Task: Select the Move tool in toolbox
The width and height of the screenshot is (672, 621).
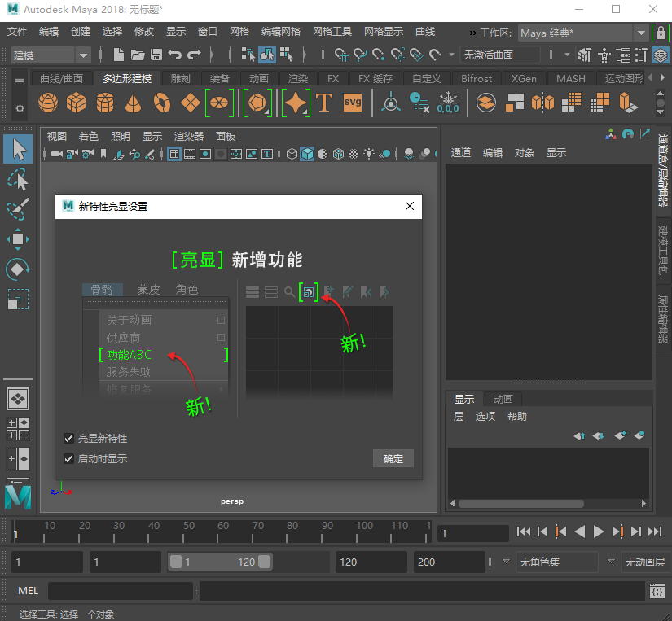Action: [18, 238]
